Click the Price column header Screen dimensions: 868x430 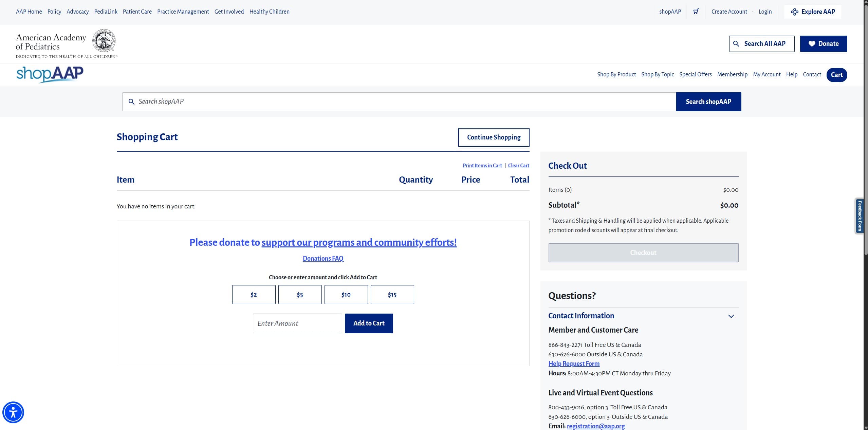(x=470, y=180)
